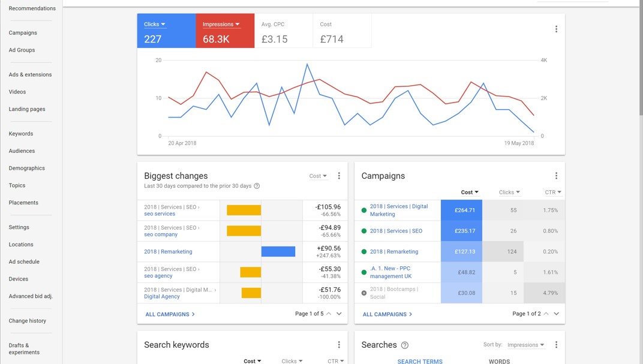This screenshot has height=364, width=643.
Task: Click status dot for 2018 Services SEO campaign
Action: [363, 231]
